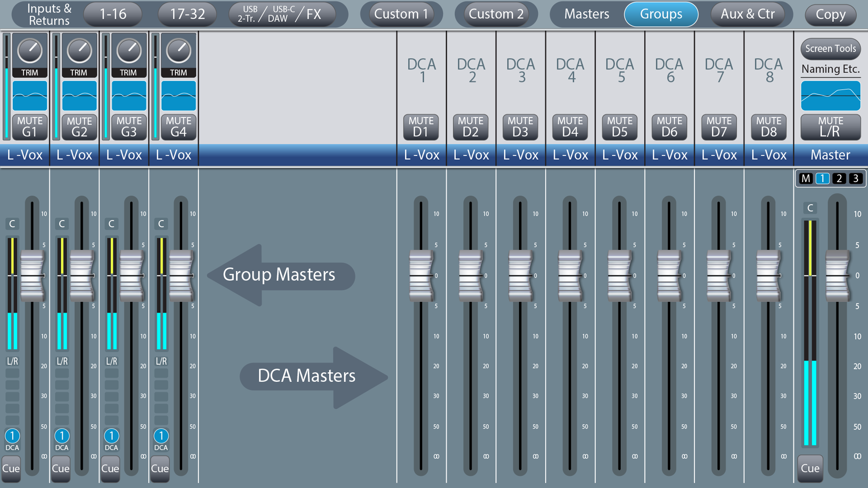The height and width of the screenshot is (488, 868).
Task: Switch to the Aux & Ctr tab
Action: coord(748,14)
